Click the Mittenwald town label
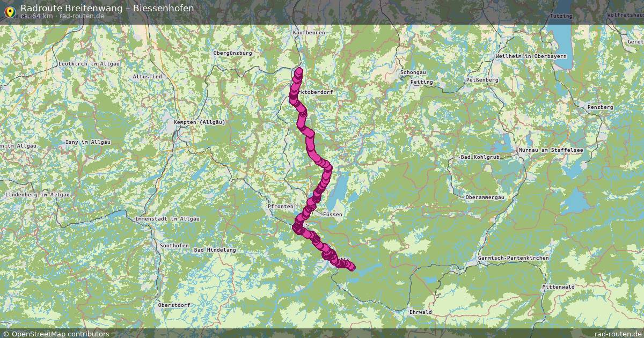The height and width of the screenshot is (338, 644). pos(558,287)
